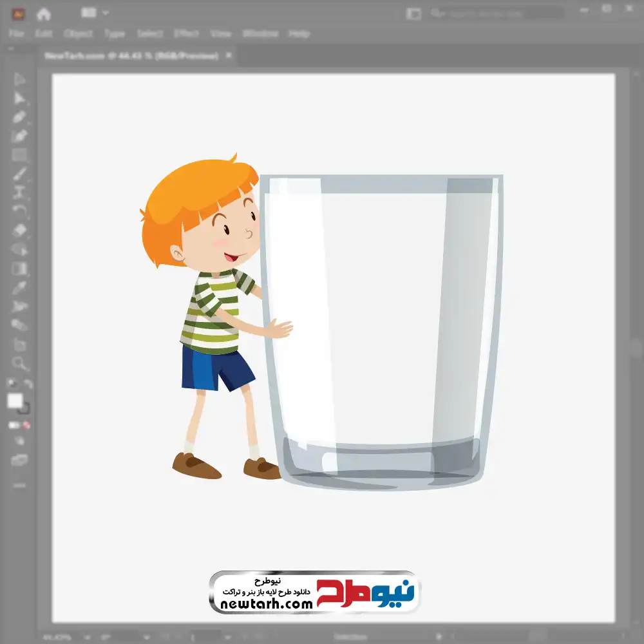
Task: Activate the Zoom magnifier tool
Action: tap(19, 364)
